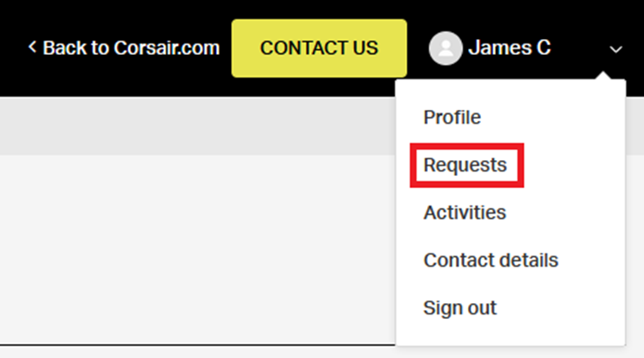Click the James C account name

pyautogui.click(x=509, y=48)
